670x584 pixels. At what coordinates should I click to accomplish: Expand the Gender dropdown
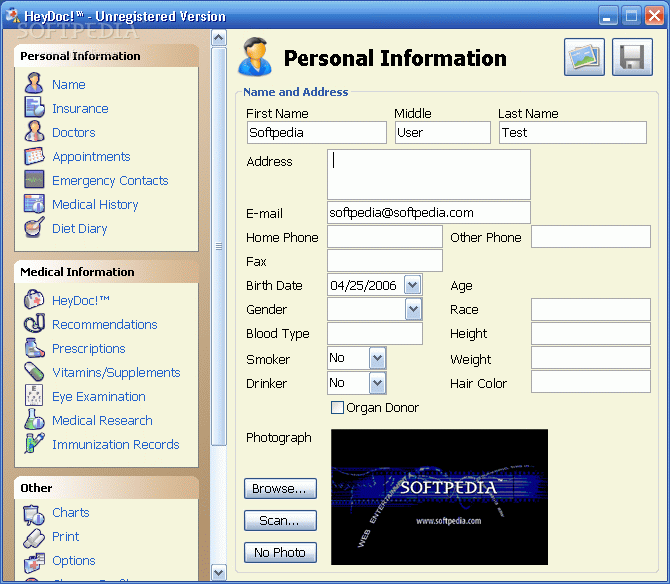413,309
